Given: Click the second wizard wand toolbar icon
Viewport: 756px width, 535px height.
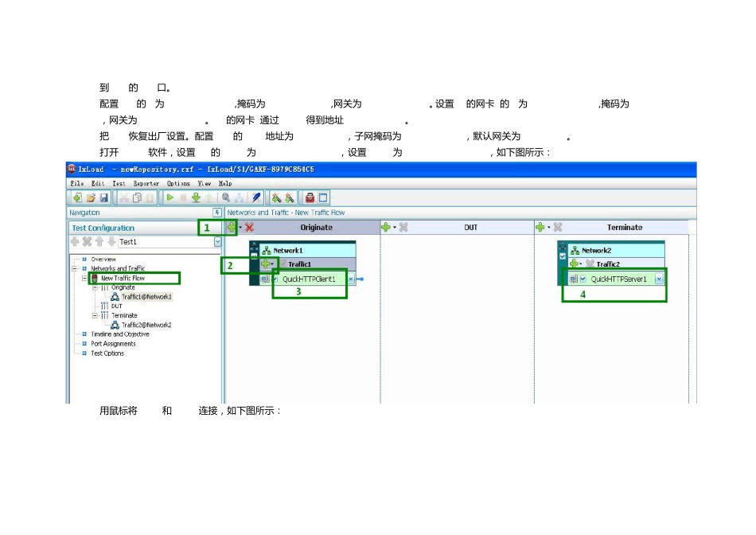Looking at the screenshot, I should 290,197.
